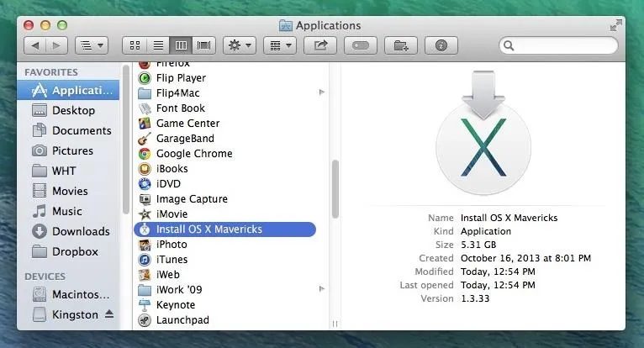644x348 pixels.
Task: Open the Arrange items dropdown
Action: [280, 45]
